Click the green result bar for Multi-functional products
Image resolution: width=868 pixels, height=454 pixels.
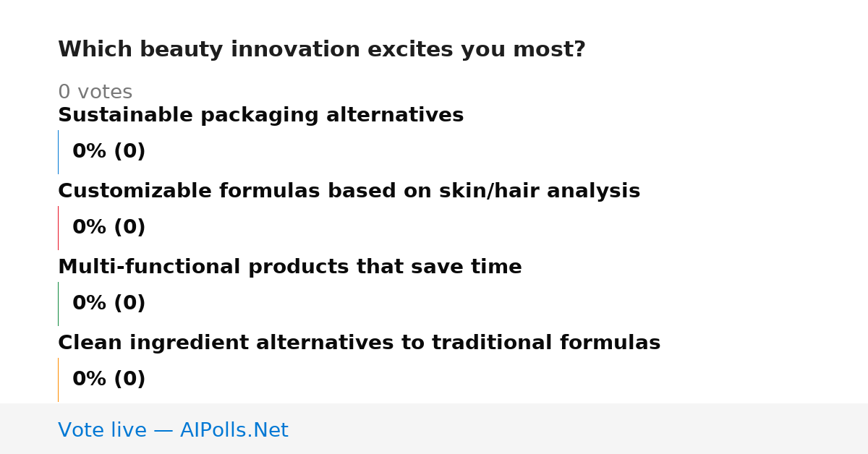tap(58, 304)
